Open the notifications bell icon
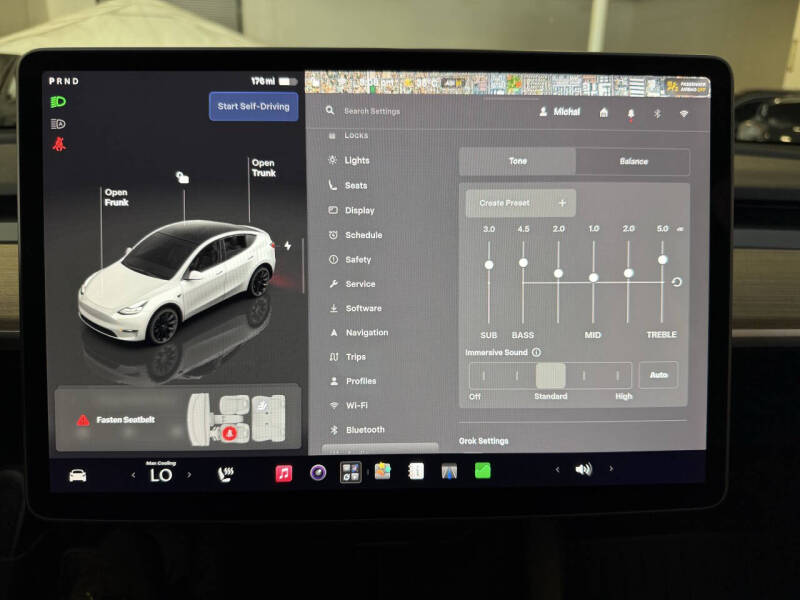800x600 pixels. (631, 114)
